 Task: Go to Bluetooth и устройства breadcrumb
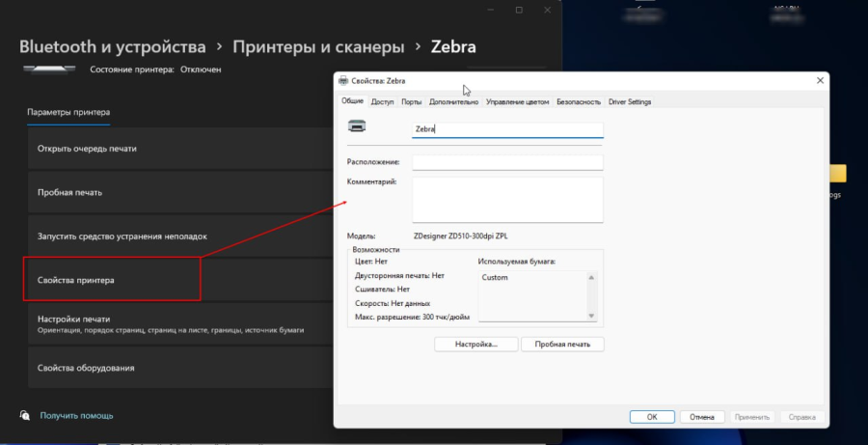(x=113, y=46)
